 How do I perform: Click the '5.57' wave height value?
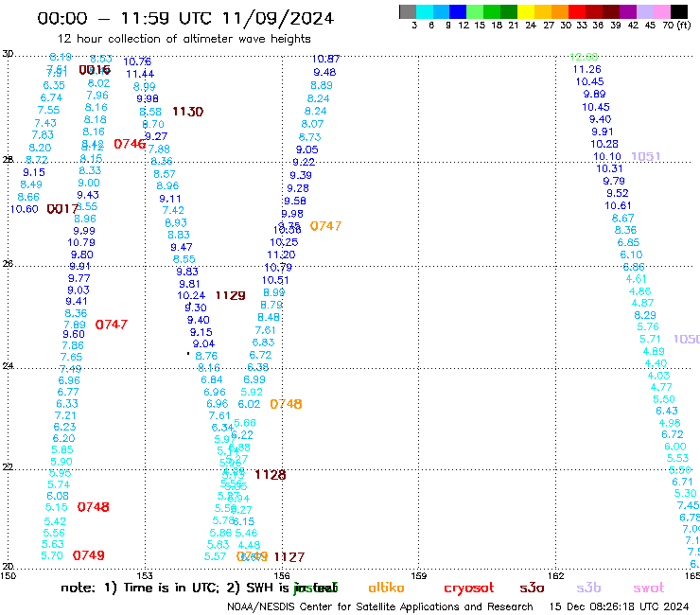click(x=215, y=556)
